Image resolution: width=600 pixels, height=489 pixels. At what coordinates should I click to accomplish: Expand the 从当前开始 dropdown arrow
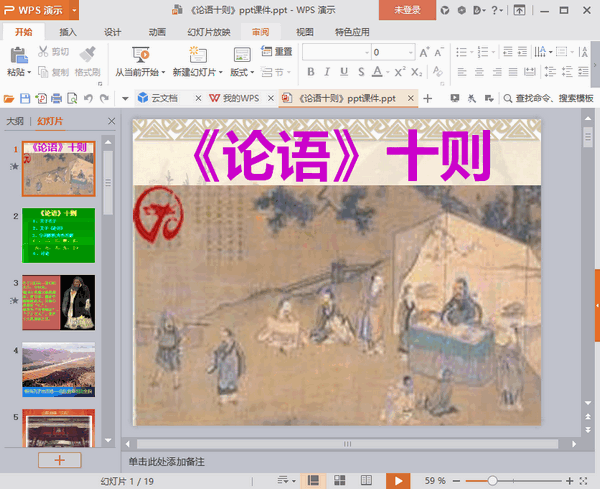point(163,72)
